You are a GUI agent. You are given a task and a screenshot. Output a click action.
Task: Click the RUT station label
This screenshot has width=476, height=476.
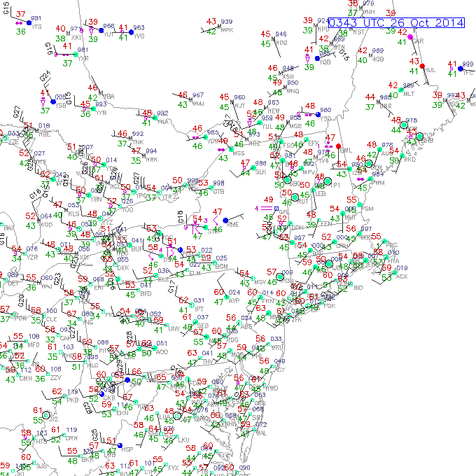coord(302,202)
